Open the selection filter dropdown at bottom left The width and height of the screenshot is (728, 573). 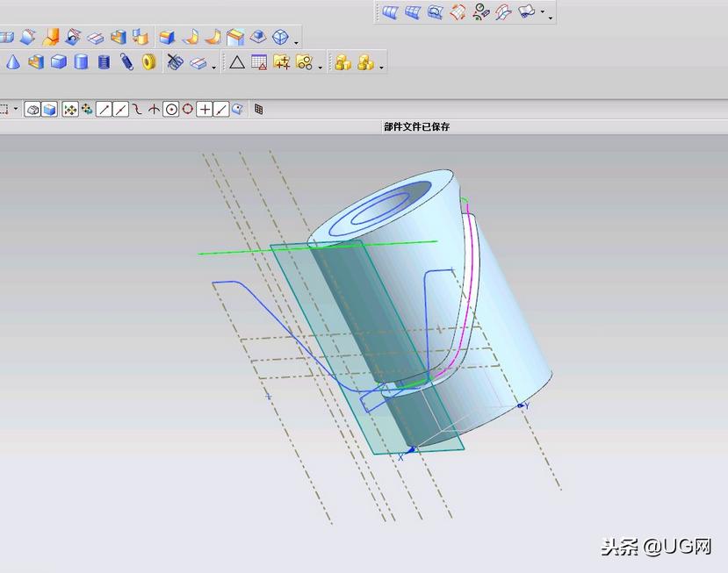pyautogui.click(x=14, y=109)
